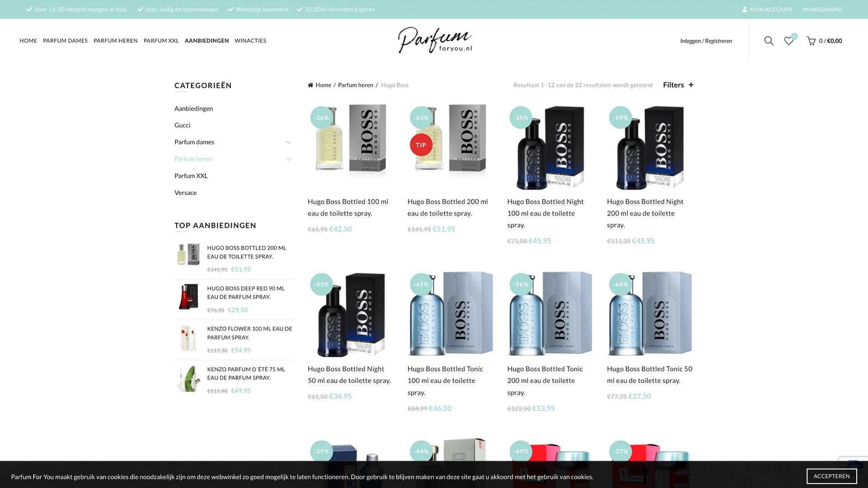This screenshot has width=868, height=488.
Task: Click the Winacties navigation item
Action: (x=250, y=41)
